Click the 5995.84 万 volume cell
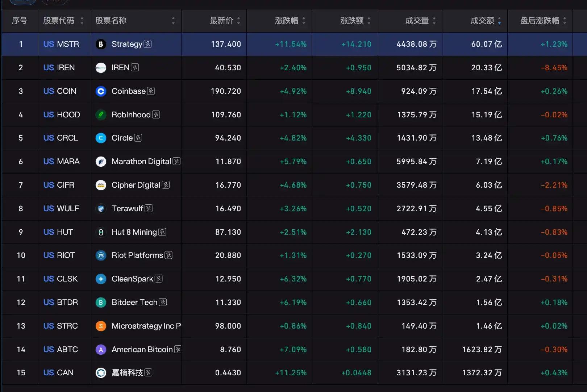The height and width of the screenshot is (392, 587). [x=417, y=162]
